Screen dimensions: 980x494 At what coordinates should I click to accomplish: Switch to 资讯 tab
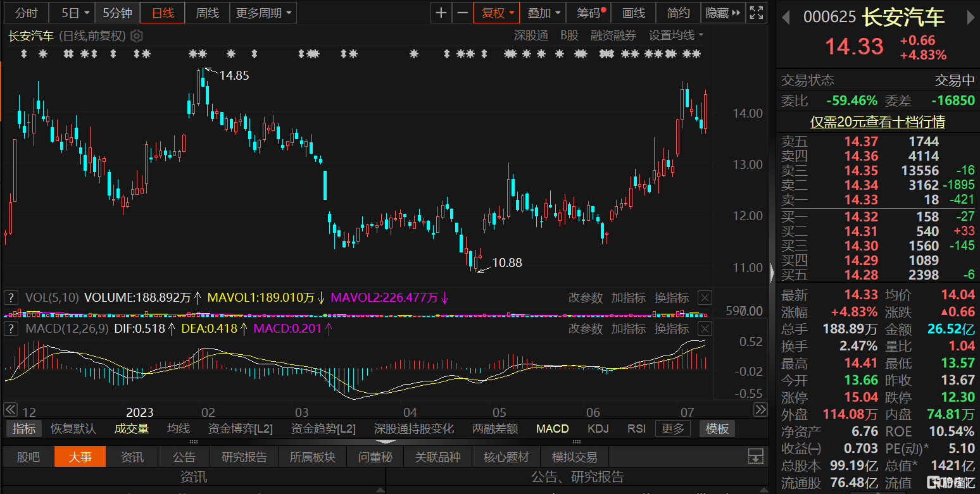point(132,457)
